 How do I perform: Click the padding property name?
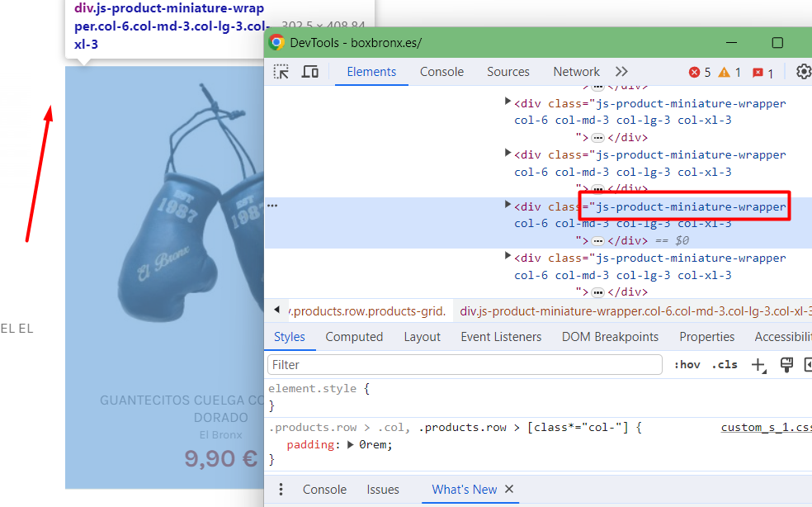310,445
